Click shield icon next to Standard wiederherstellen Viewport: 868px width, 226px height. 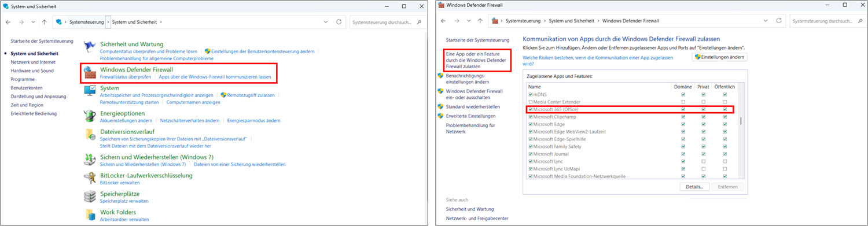tap(440, 106)
